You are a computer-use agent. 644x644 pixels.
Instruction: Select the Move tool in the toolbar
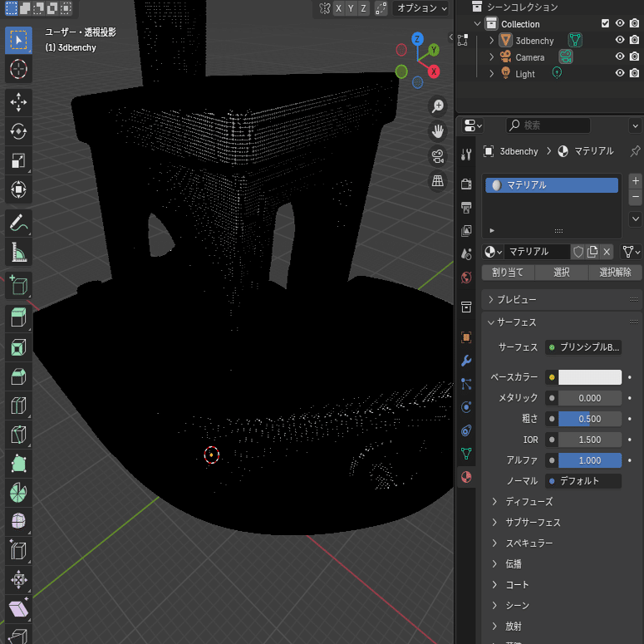coord(18,102)
